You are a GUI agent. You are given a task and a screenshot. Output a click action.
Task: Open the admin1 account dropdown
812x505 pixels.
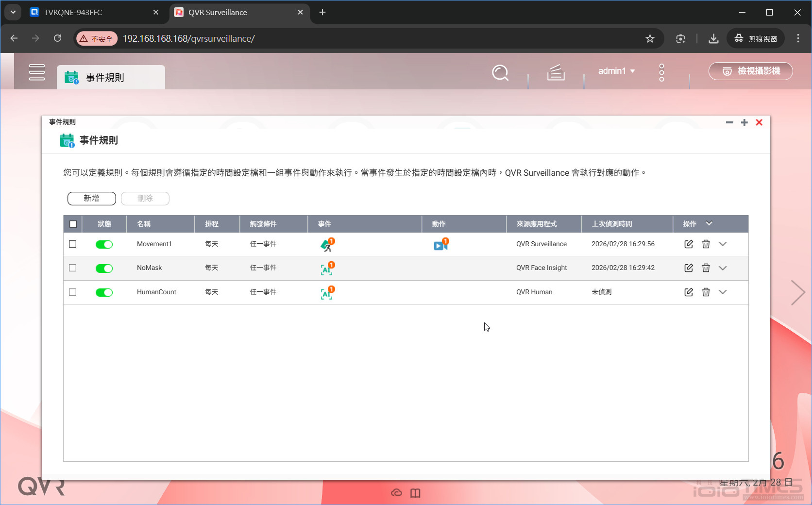coord(616,71)
